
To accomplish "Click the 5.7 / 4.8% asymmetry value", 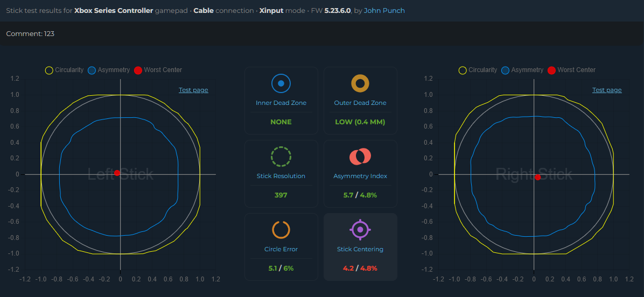I will point(360,195).
